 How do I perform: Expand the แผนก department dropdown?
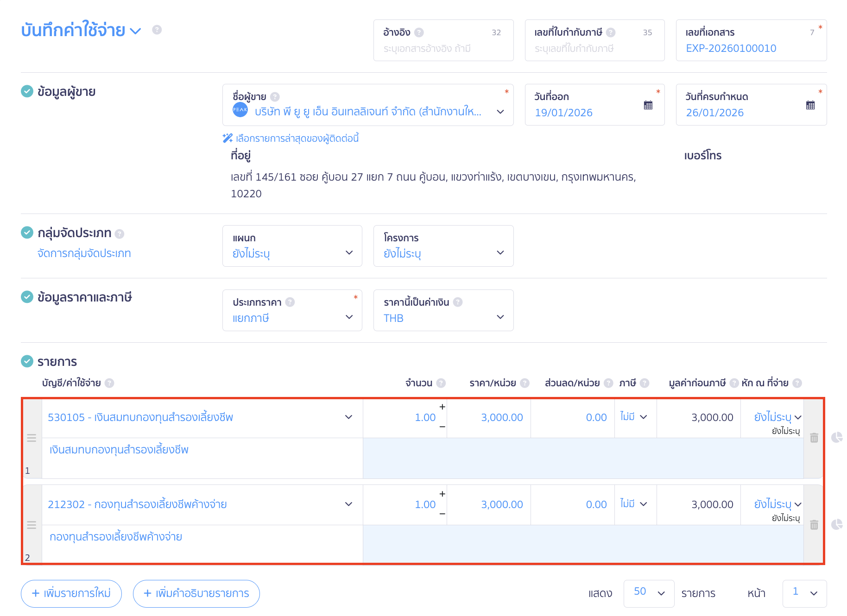[x=349, y=252]
